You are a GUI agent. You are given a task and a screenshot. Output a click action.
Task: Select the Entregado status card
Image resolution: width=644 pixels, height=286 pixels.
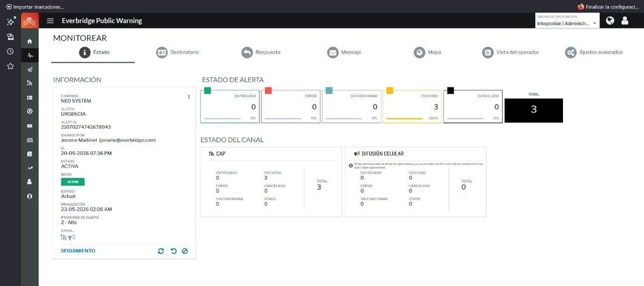coord(230,106)
